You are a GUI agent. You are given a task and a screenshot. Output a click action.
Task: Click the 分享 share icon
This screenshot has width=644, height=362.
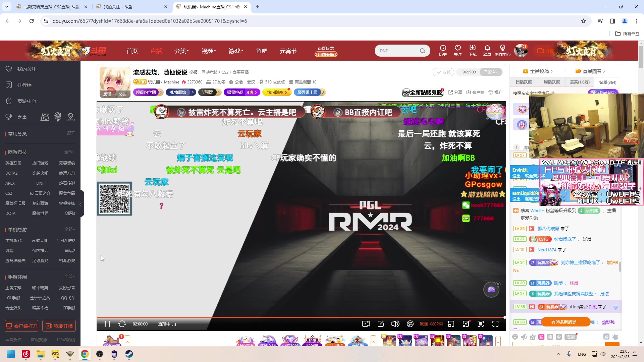[455, 92]
